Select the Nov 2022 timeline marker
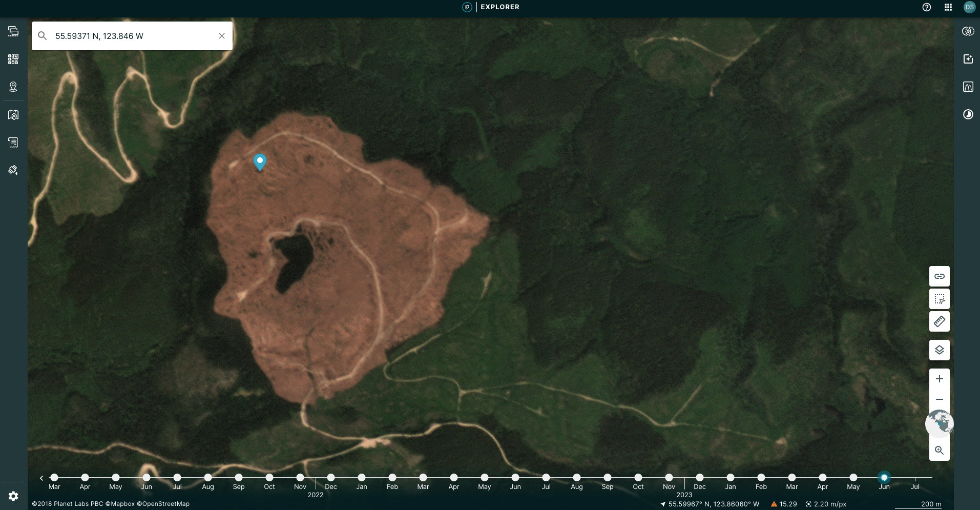 tap(300, 477)
